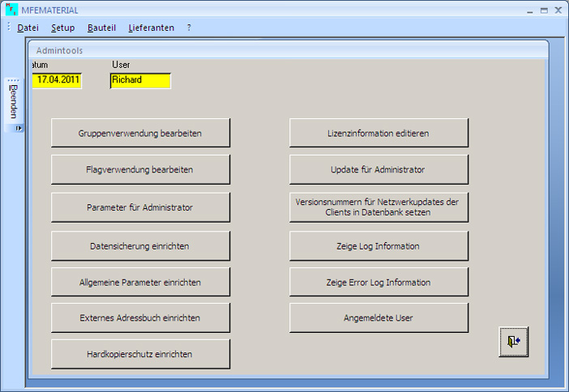Show Zeige Log Information

(x=379, y=246)
